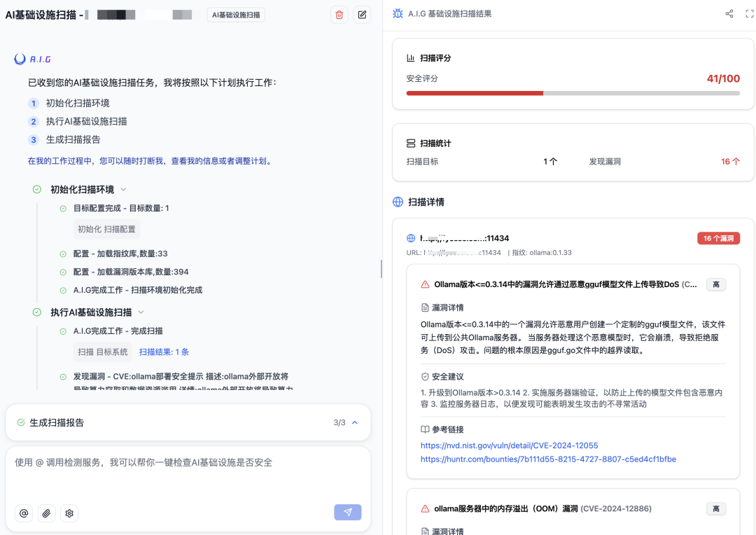
Task: Click the A.I.G logo in chat
Action: click(x=33, y=59)
